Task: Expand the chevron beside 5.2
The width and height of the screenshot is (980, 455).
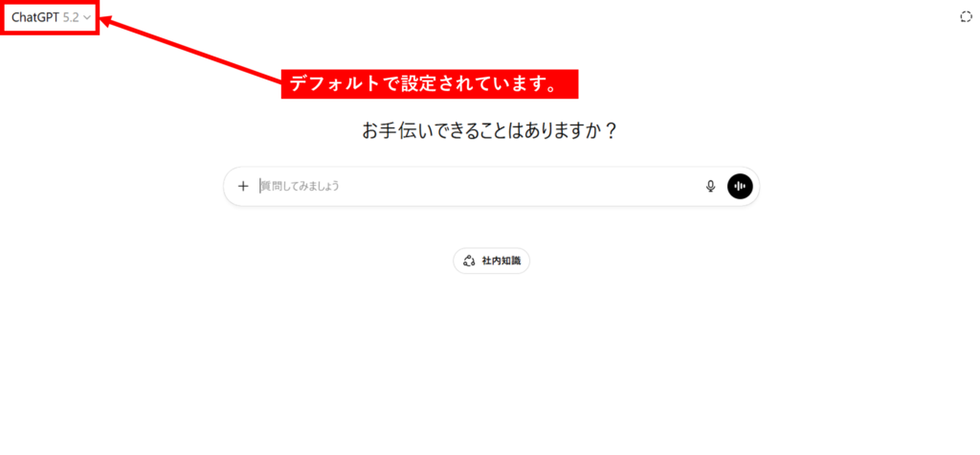Action: (x=87, y=18)
